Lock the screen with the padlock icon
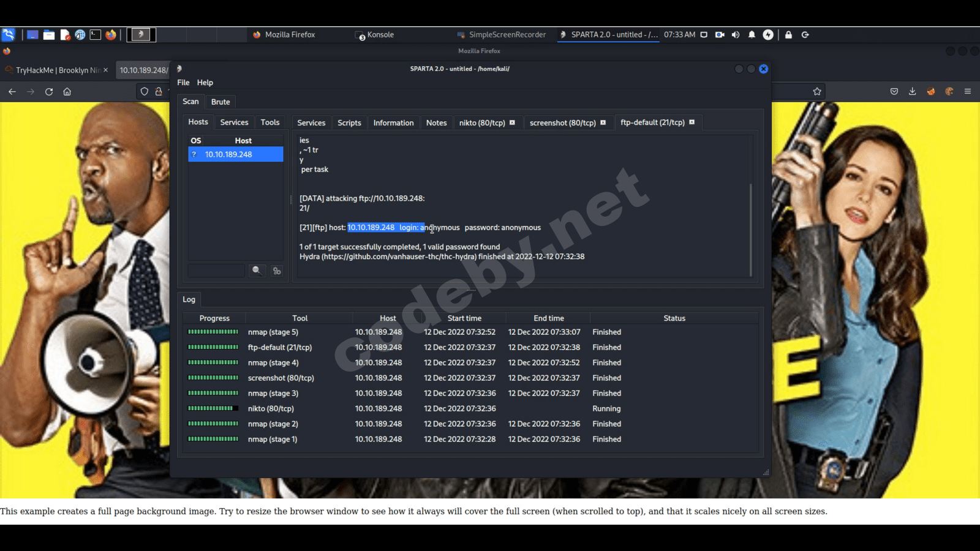980x551 pixels. (788, 35)
